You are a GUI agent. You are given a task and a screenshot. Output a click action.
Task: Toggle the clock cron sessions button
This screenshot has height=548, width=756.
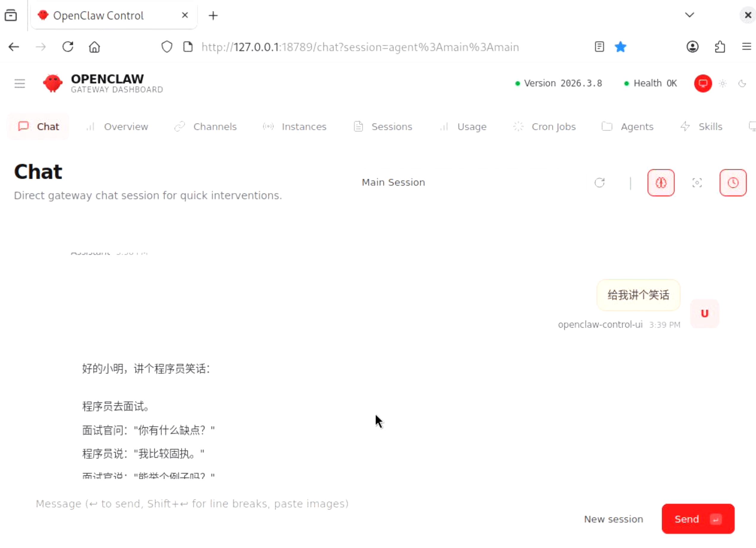pyautogui.click(x=733, y=183)
